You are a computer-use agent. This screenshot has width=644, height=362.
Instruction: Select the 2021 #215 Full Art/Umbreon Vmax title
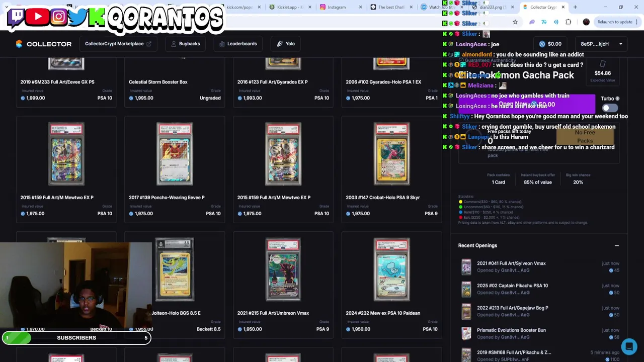tap(273, 313)
